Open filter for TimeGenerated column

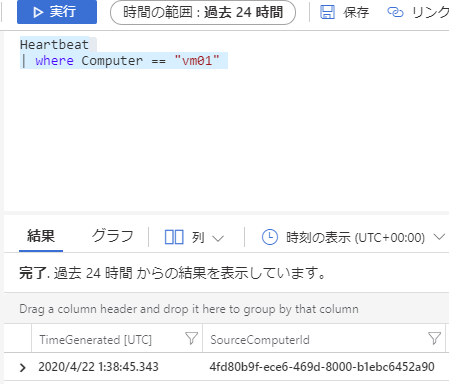point(191,338)
